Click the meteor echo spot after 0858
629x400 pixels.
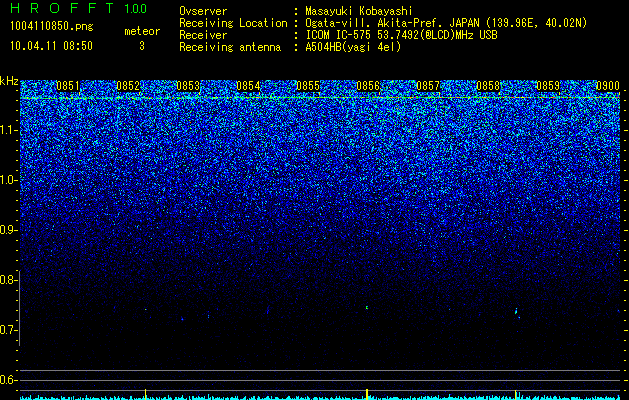(x=517, y=312)
